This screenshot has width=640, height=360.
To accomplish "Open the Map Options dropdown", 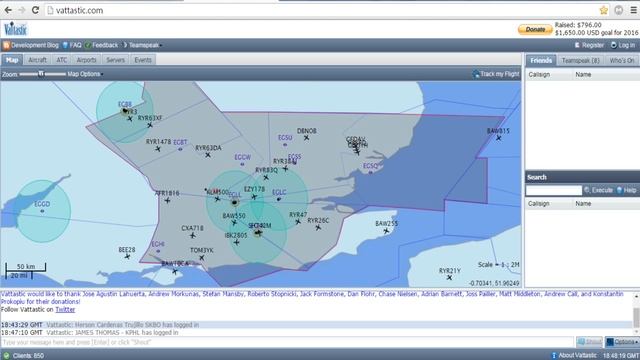I will (85, 74).
